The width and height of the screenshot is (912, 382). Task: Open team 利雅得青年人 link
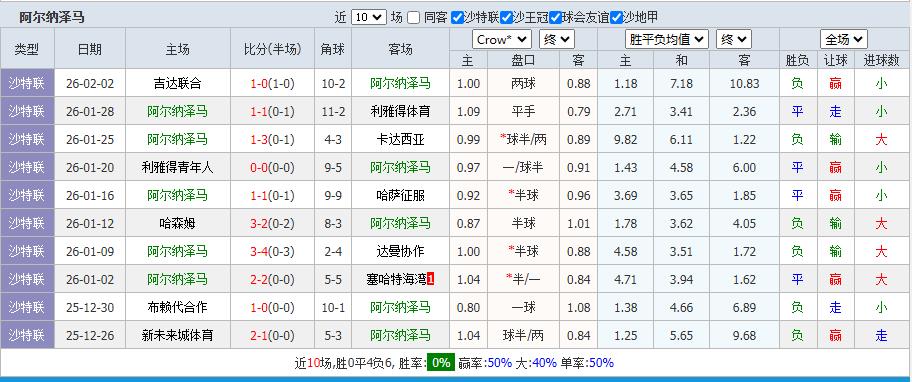(177, 167)
